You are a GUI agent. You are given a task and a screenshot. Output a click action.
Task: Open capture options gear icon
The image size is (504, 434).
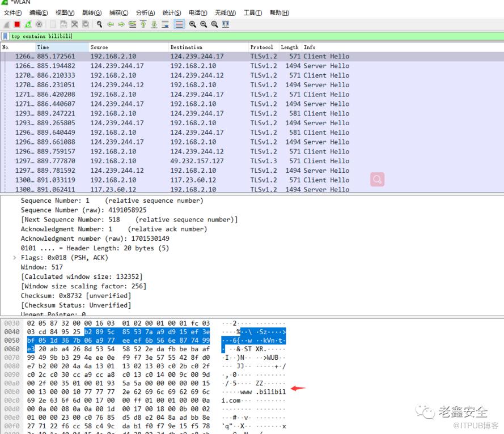tap(39, 24)
